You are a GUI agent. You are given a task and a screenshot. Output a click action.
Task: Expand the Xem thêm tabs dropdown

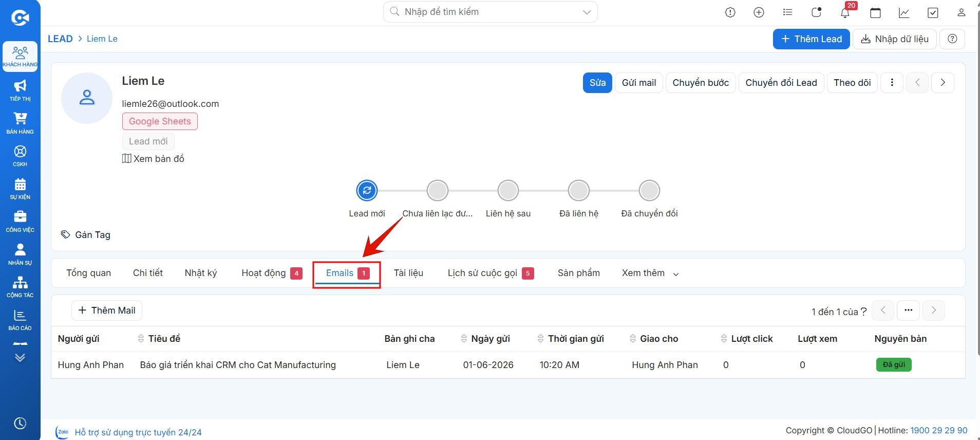[x=650, y=273]
